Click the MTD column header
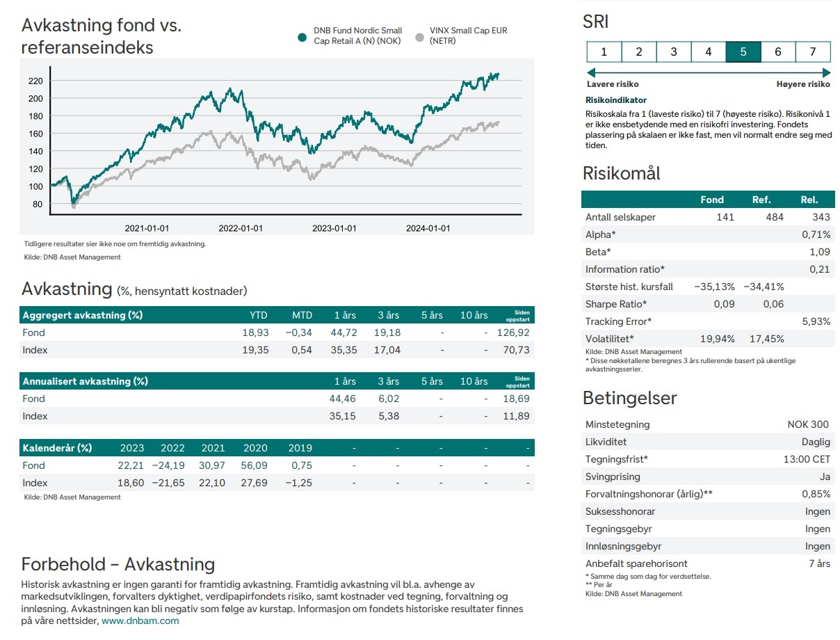The width and height of the screenshot is (840, 640). (302, 315)
